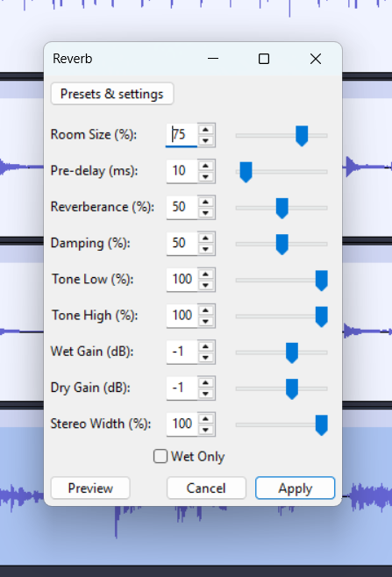392x577 pixels.
Task: Decrease Stereo Width with down arrow
Action: [x=206, y=431]
